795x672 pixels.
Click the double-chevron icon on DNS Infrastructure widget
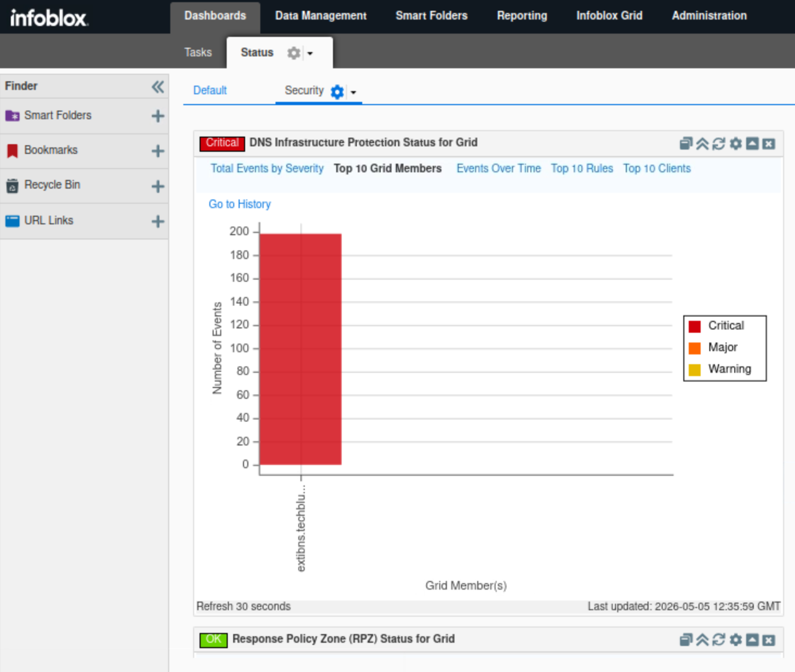point(702,144)
